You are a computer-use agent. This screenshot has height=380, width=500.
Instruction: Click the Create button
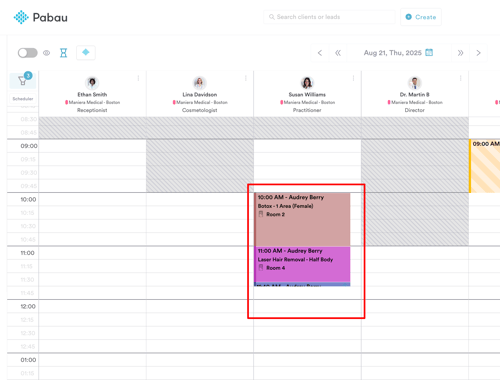(x=421, y=17)
